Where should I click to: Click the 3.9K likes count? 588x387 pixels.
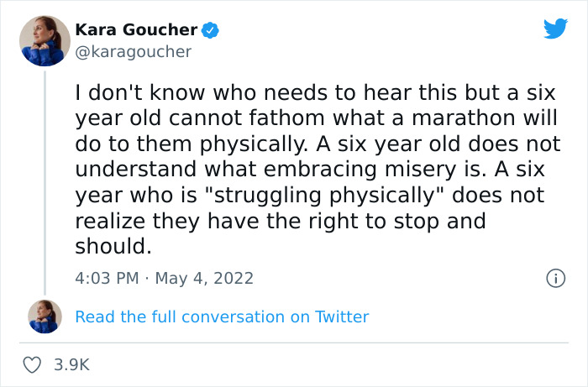(71, 364)
